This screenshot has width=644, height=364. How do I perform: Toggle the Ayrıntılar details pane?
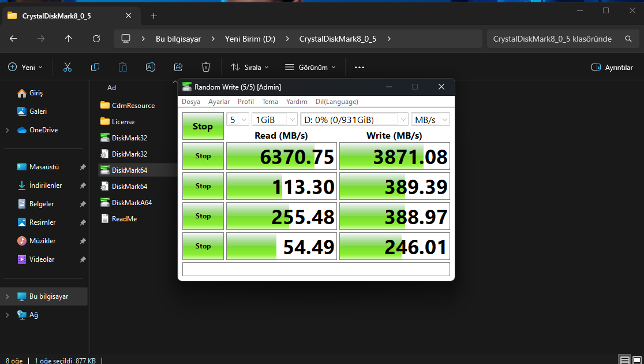[x=612, y=68]
